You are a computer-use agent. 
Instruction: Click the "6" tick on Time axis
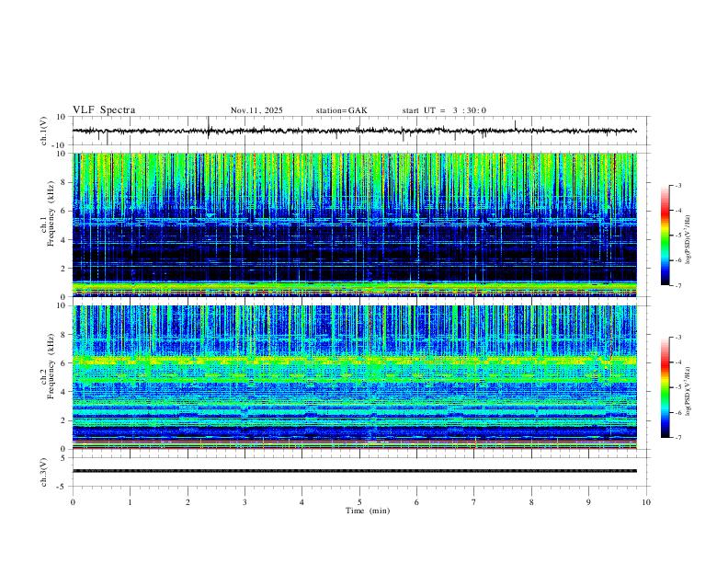416,502
